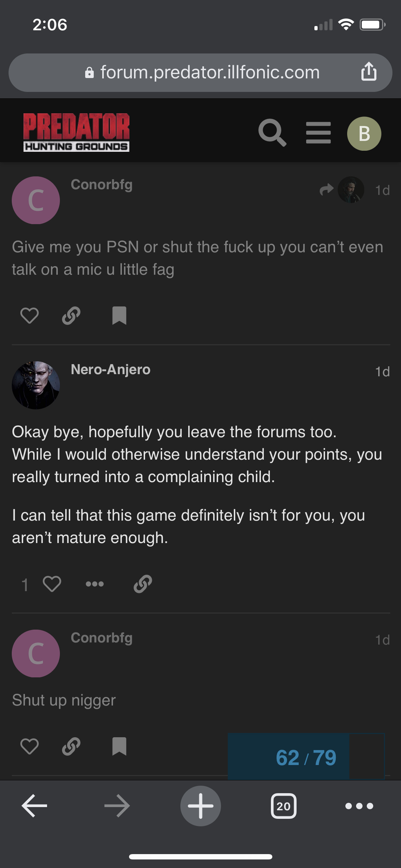Viewport: 401px width, 868px height.
Task: Bookmark the last Conorbfg post
Action: point(119,746)
